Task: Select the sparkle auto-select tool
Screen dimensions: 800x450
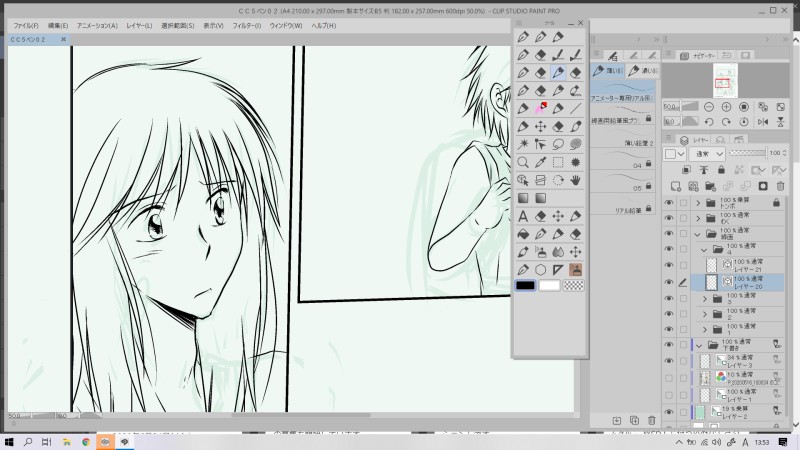Action: (x=523, y=144)
